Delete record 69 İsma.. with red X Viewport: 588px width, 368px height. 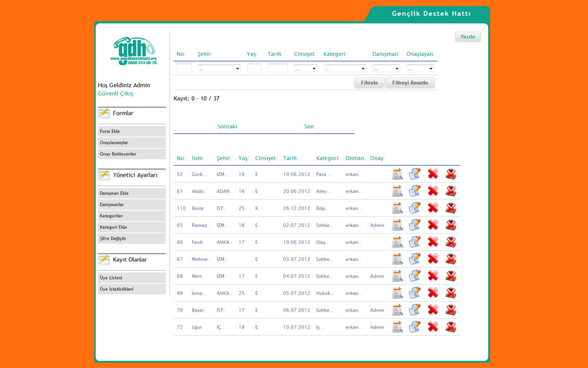(433, 293)
